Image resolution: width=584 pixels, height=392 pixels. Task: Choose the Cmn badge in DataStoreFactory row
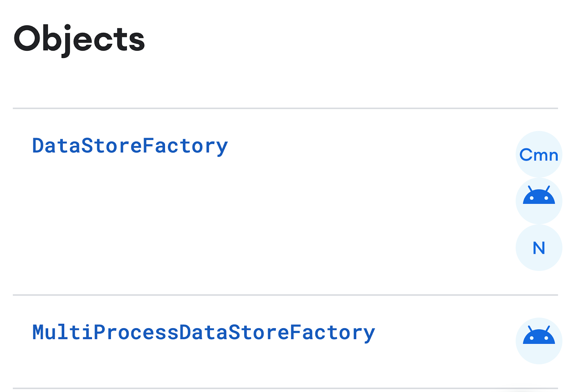click(x=539, y=155)
